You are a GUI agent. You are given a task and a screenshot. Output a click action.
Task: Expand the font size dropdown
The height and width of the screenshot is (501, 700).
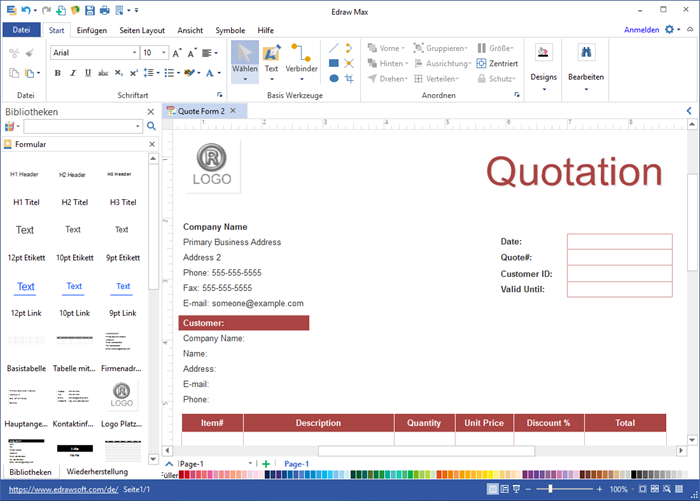[164, 53]
